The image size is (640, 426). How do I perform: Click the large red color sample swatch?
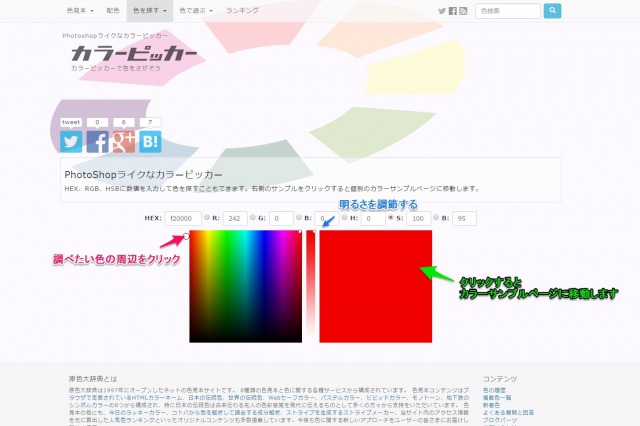pos(375,286)
